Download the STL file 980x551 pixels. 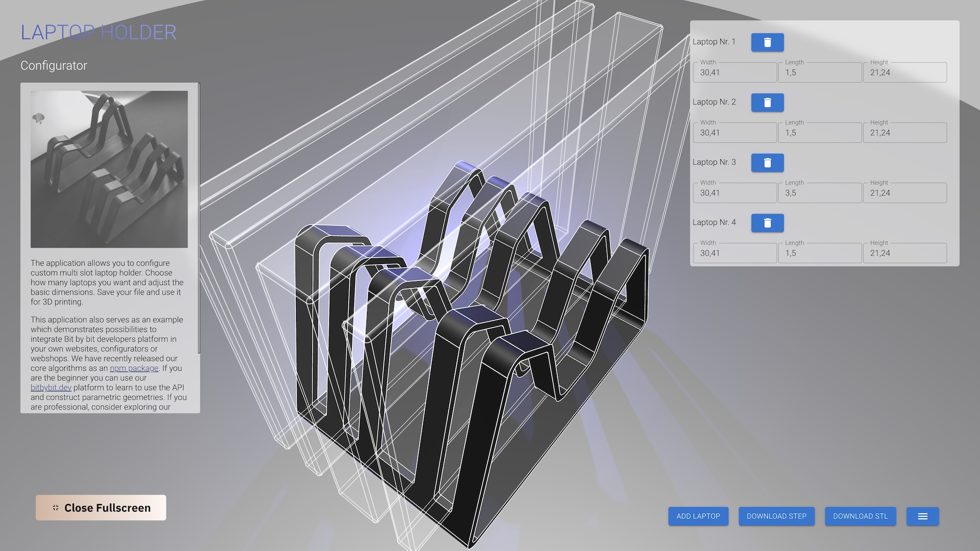(x=860, y=516)
